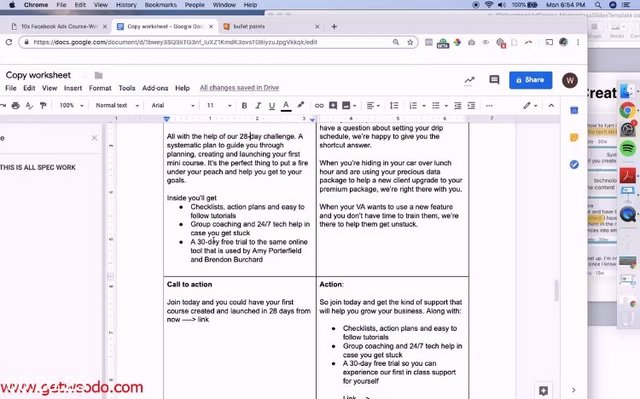Open the macOS Apple menu
Viewport: 640px width, 399px height.
click(12, 5)
